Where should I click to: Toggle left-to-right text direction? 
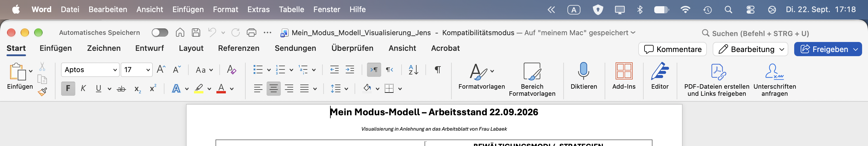(x=374, y=70)
